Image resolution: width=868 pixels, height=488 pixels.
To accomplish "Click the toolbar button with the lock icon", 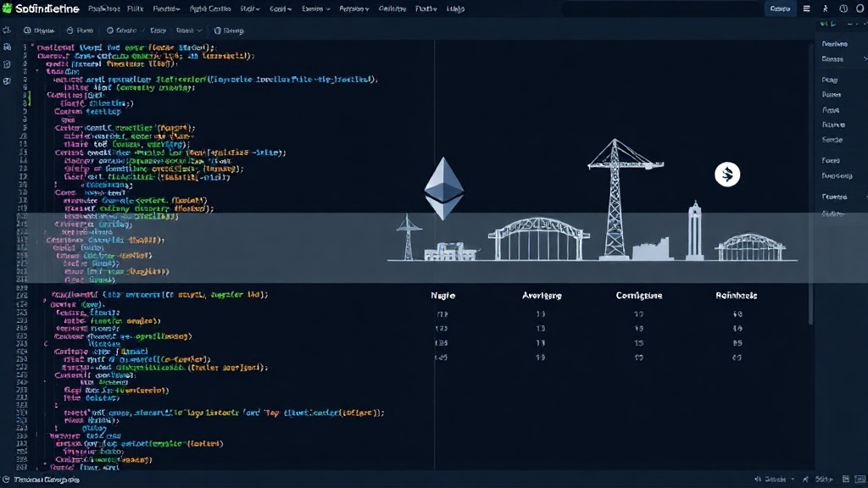I will (x=80, y=30).
